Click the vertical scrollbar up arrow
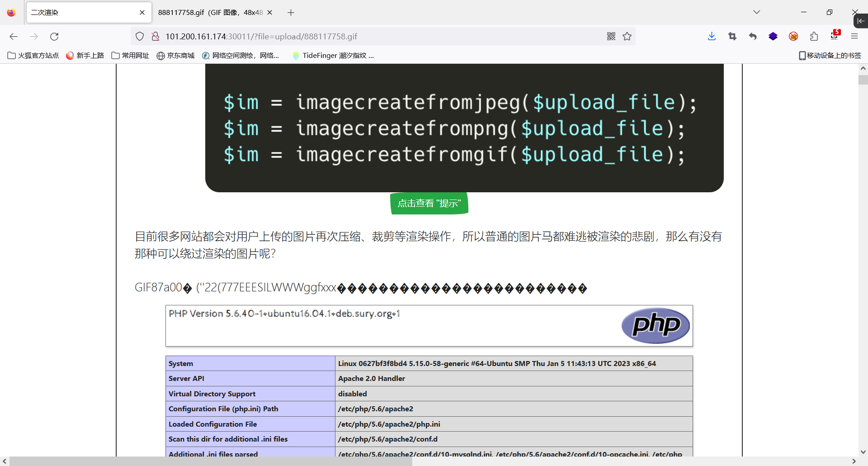Viewport: 868px width, 466px height. tap(863, 69)
